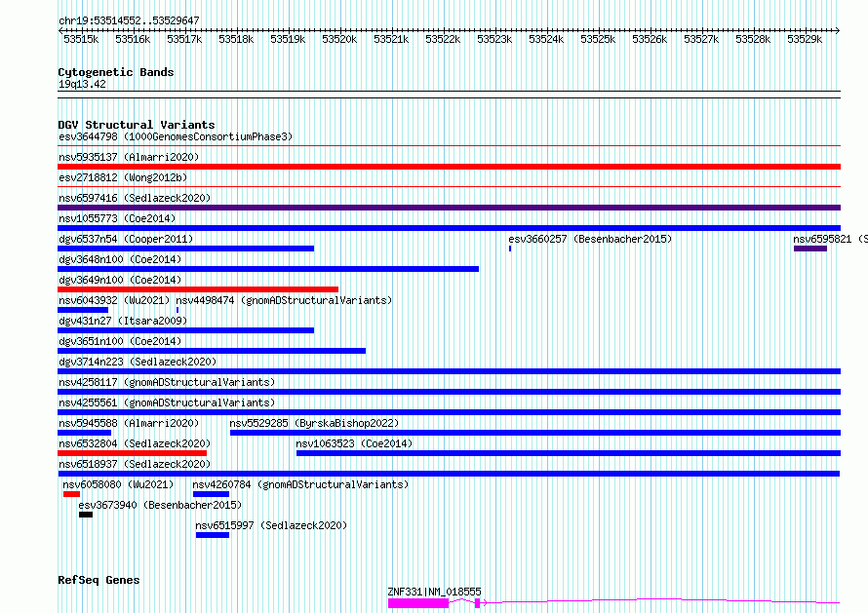
Task: Click the black esv3673940 bar
Action: [x=86, y=515]
